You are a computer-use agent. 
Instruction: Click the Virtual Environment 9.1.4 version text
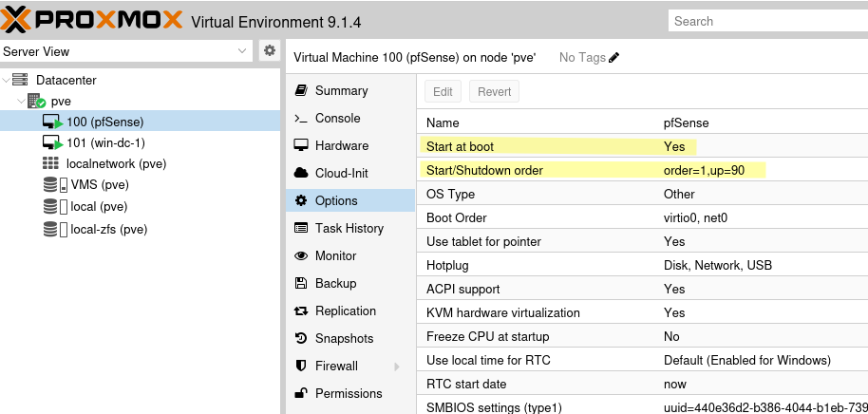pyautogui.click(x=276, y=22)
